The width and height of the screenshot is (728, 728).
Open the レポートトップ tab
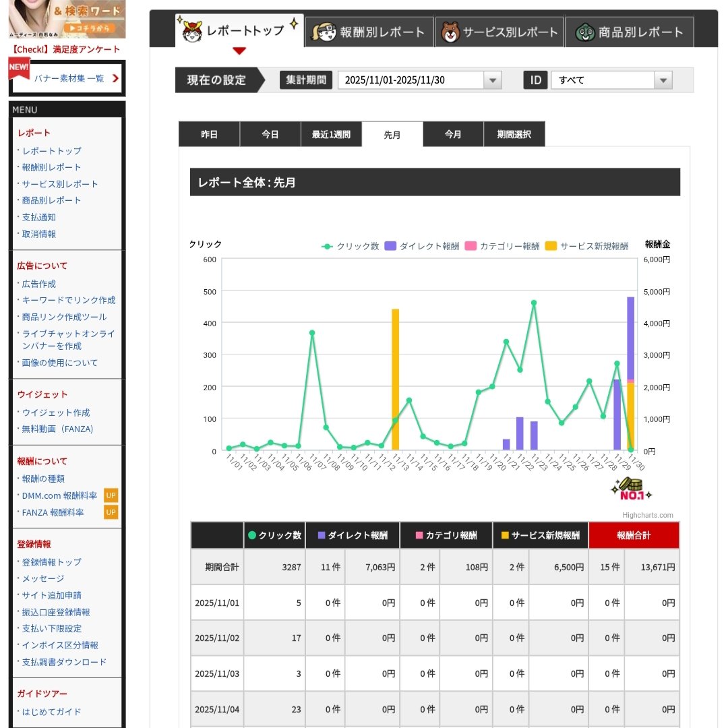(x=239, y=30)
